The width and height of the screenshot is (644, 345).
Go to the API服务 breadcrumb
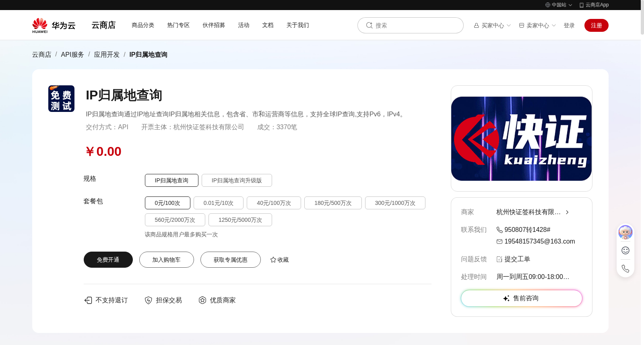72,55
